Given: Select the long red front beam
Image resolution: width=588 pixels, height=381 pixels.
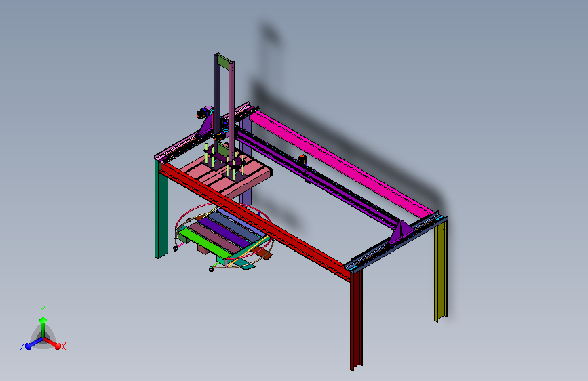Looking at the screenshot, I should [255, 221].
